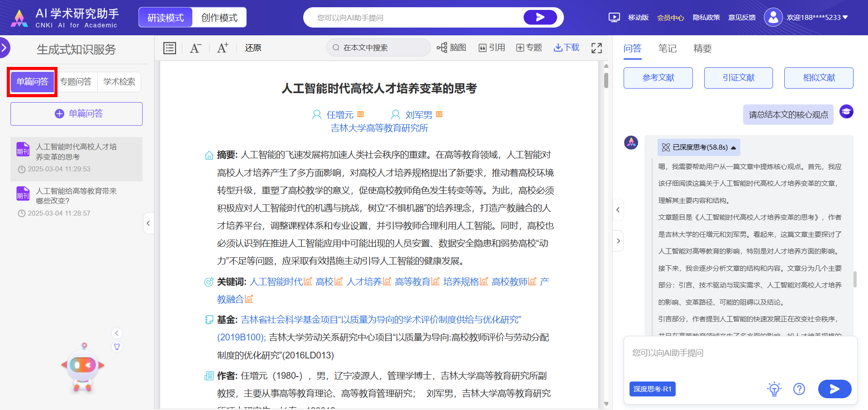Toggle the 深度思考-R1 mode
This screenshot has width=868, height=410.
[x=652, y=389]
